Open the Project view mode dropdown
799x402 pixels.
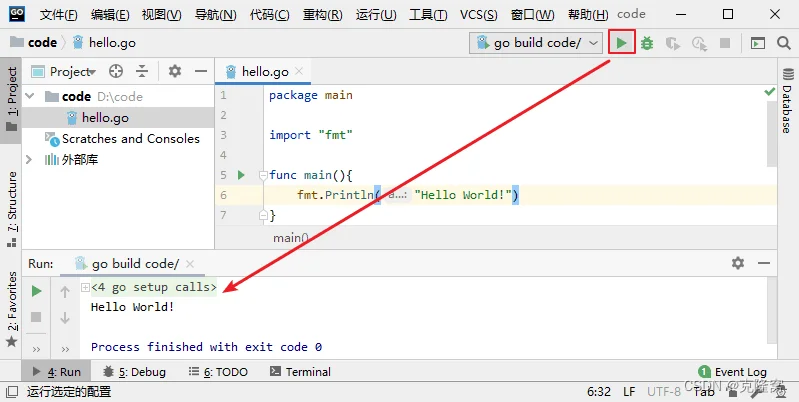(x=63, y=72)
